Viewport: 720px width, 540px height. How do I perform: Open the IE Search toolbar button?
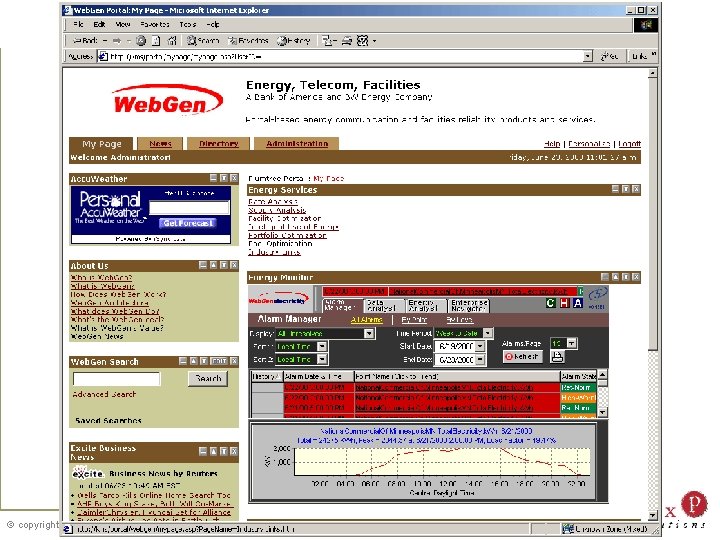(203, 41)
